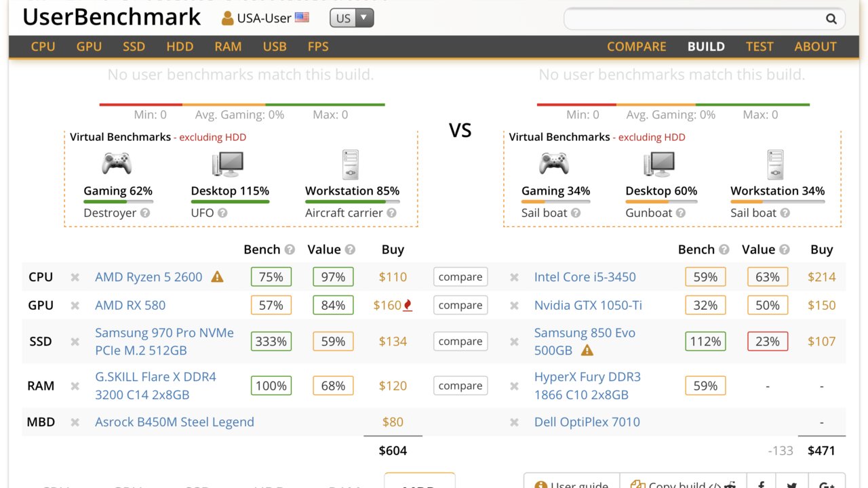Open the HyperX Fury DDR3 link
The height and width of the screenshot is (488, 868).
[x=587, y=386]
